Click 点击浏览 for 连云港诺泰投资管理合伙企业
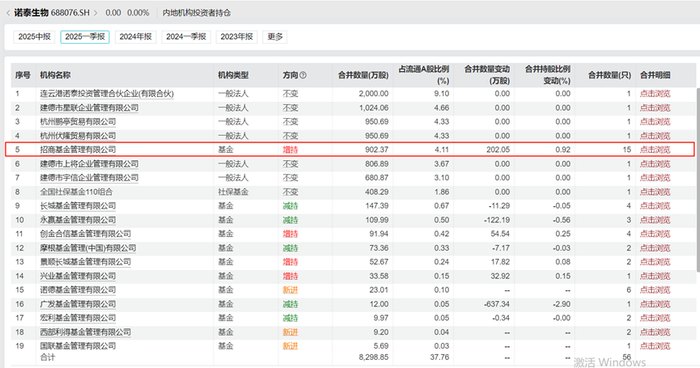Image resolution: width=700 pixels, height=368 pixels. click(x=655, y=94)
